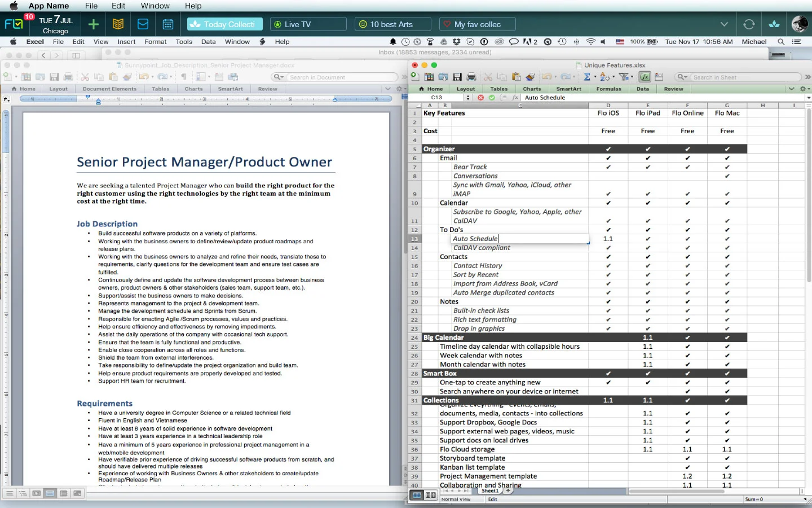Open the user avatar in Flo bar
The image size is (812, 508).
click(800, 24)
